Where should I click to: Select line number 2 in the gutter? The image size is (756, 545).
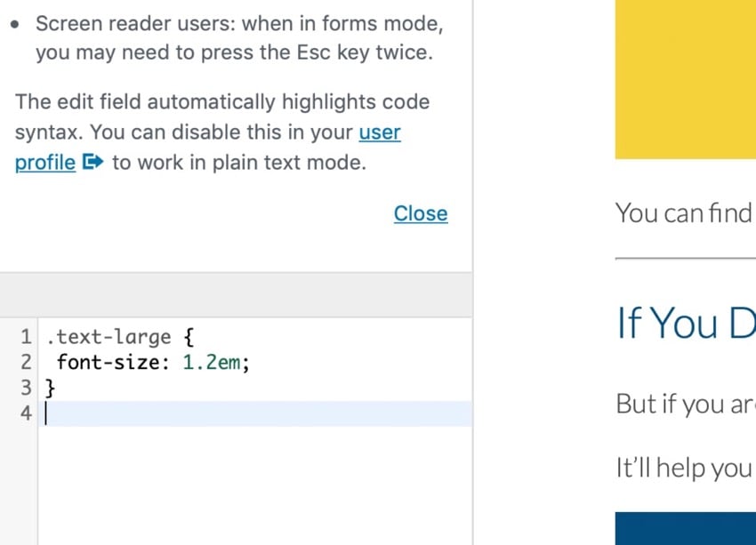pos(25,363)
